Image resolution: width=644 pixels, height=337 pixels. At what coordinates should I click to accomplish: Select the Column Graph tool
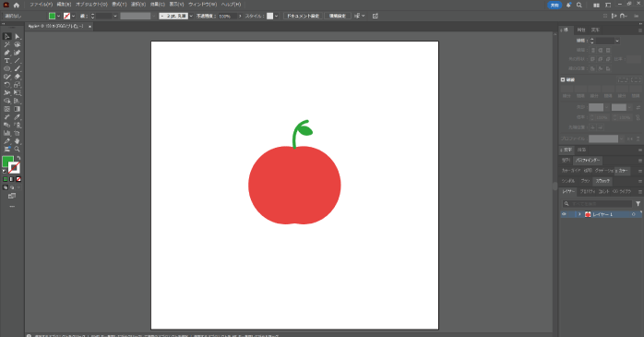(x=7, y=133)
